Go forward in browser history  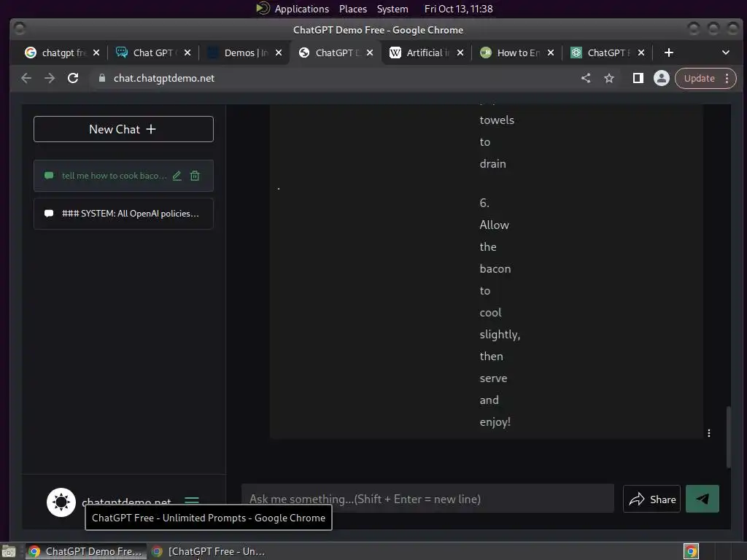pyautogui.click(x=50, y=78)
